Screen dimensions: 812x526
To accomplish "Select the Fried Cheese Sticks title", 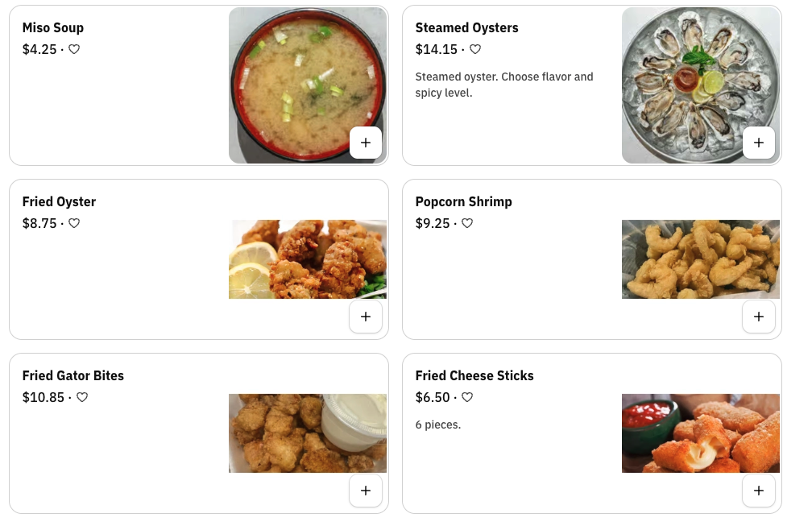I will (474, 375).
